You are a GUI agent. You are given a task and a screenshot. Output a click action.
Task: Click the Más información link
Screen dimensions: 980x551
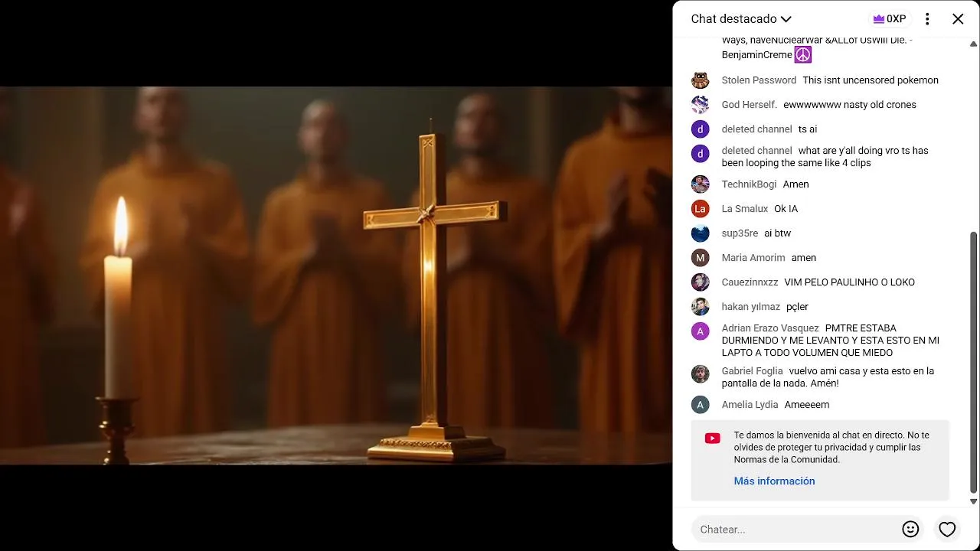coord(774,481)
